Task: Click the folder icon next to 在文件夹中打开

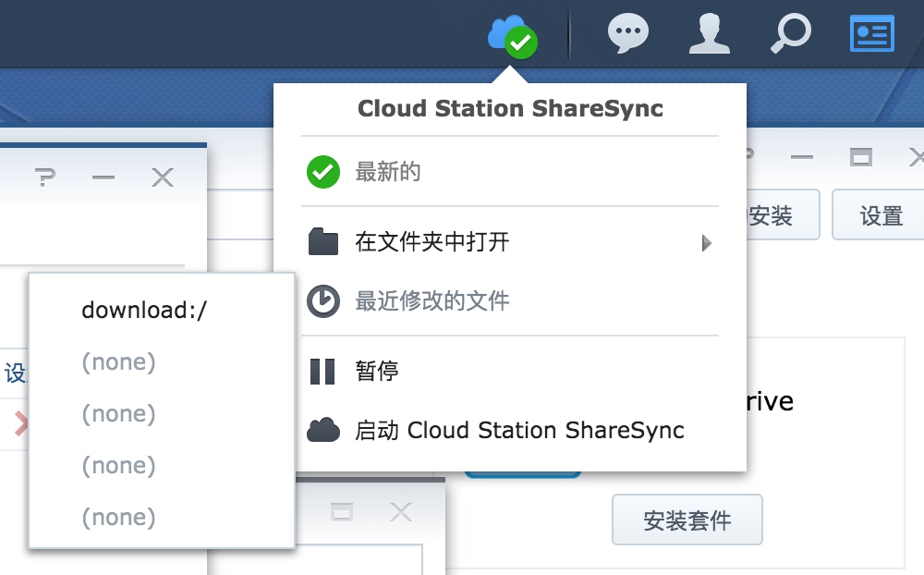Action: [x=322, y=241]
